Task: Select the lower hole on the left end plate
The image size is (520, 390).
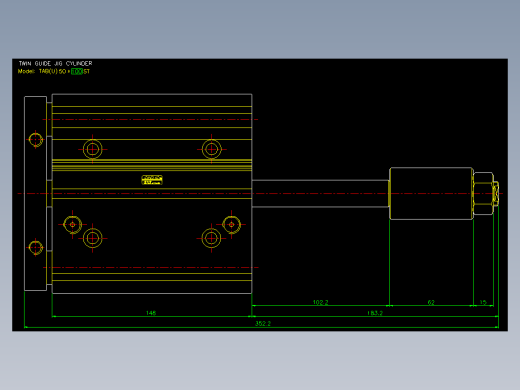Action: tap(36, 247)
